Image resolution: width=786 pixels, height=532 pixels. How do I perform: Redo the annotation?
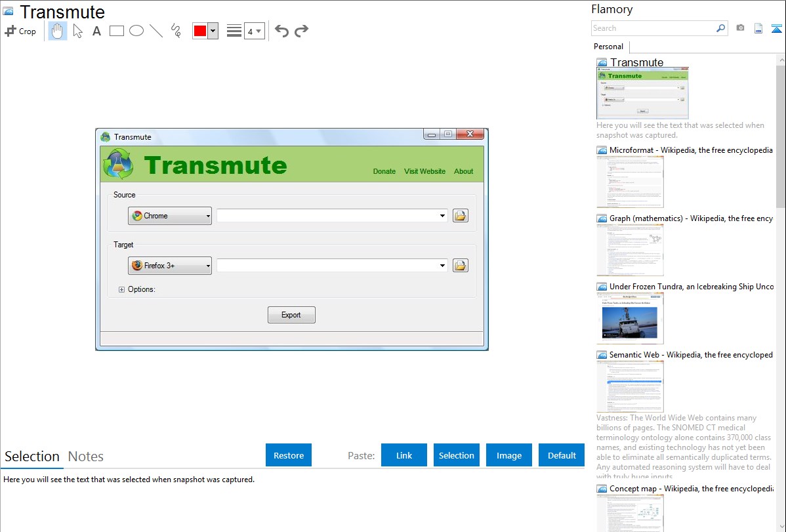coord(301,31)
